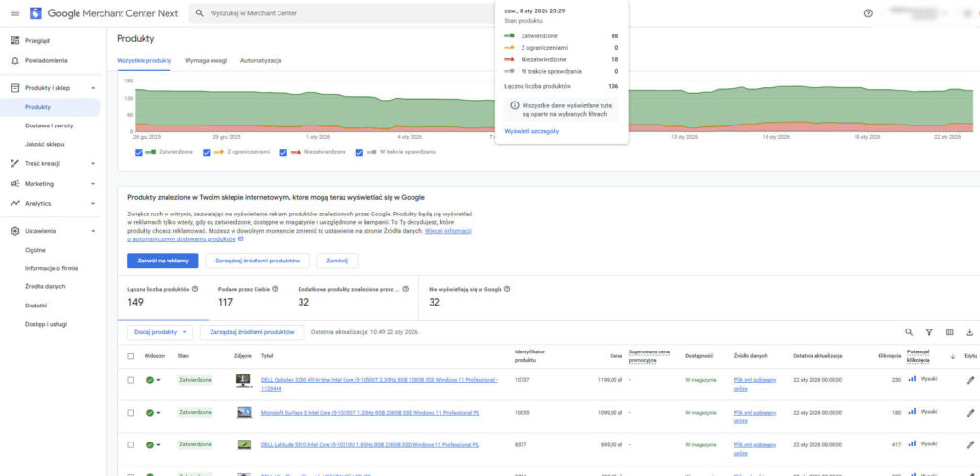Click the help question mark icon
The height and width of the screenshot is (476, 980).
[868, 13]
